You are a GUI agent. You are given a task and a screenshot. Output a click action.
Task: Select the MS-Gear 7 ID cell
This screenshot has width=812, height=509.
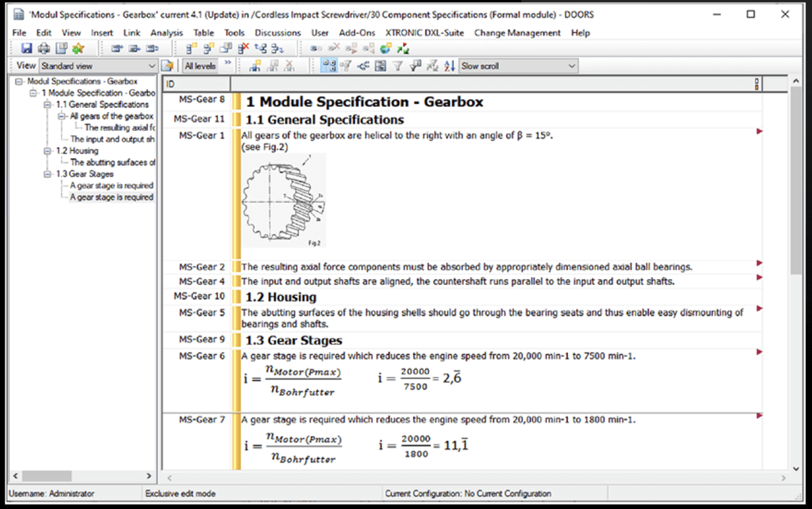click(x=202, y=420)
